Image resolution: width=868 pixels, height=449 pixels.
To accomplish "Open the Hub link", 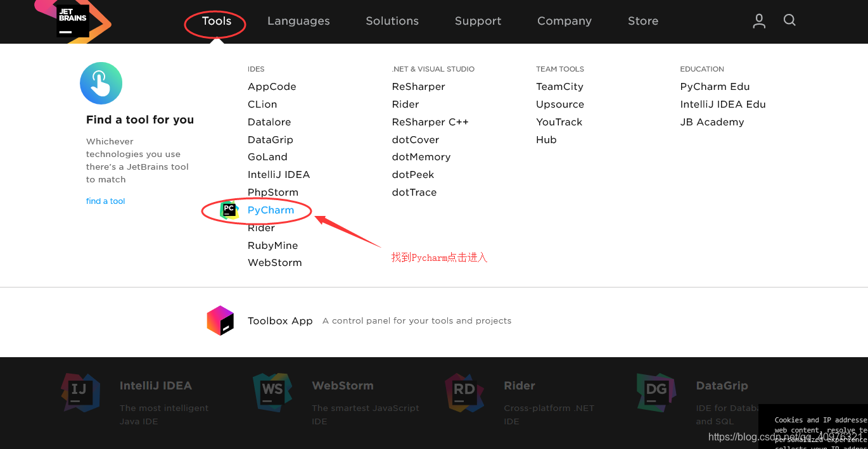I will click(x=546, y=140).
